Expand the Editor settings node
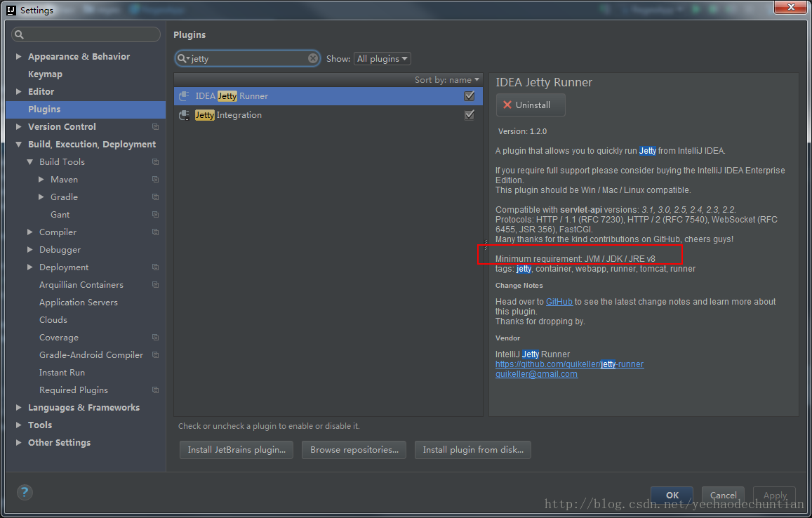Viewport: 812px width, 518px height. click(x=19, y=92)
